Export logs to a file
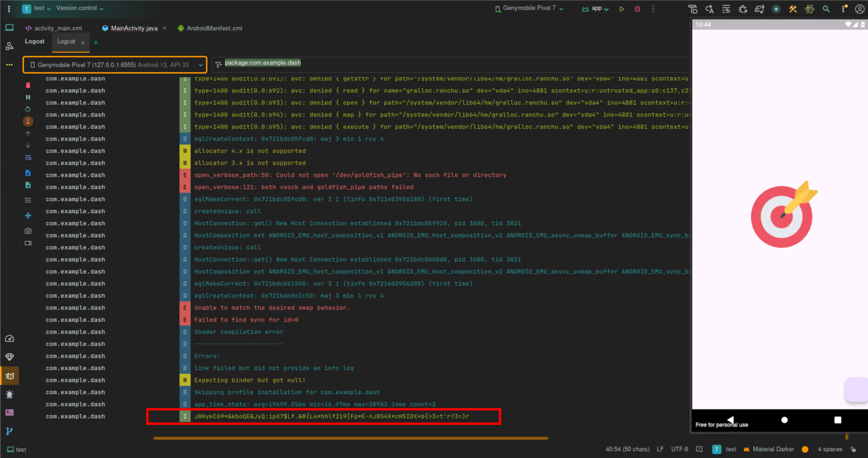Screen dimensions: 868x458 click(x=28, y=185)
